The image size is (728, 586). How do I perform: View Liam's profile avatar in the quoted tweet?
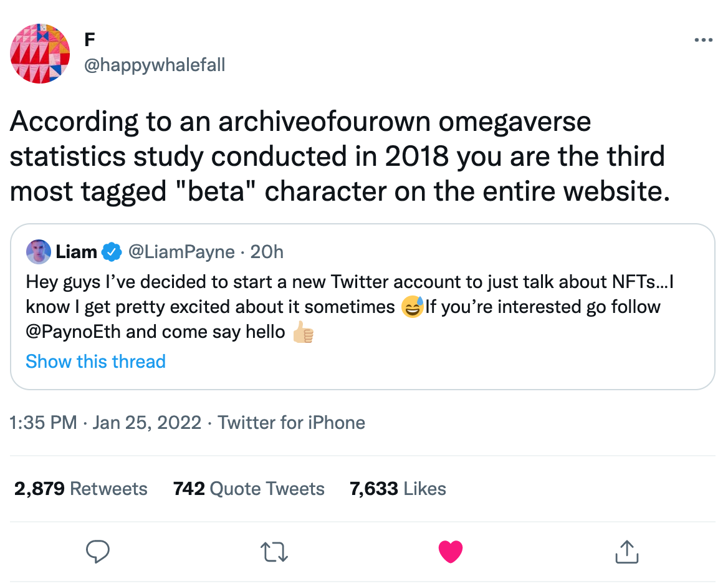click(x=39, y=251)
